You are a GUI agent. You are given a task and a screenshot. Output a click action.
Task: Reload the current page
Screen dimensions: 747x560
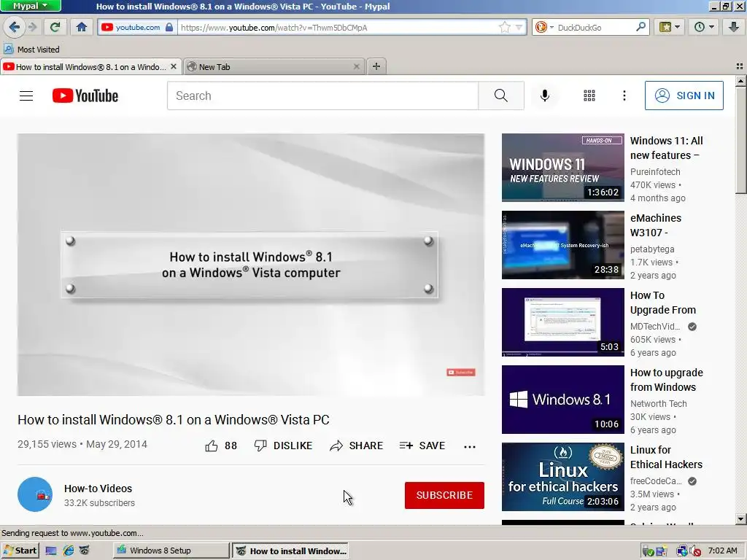[x=55, y=27]
